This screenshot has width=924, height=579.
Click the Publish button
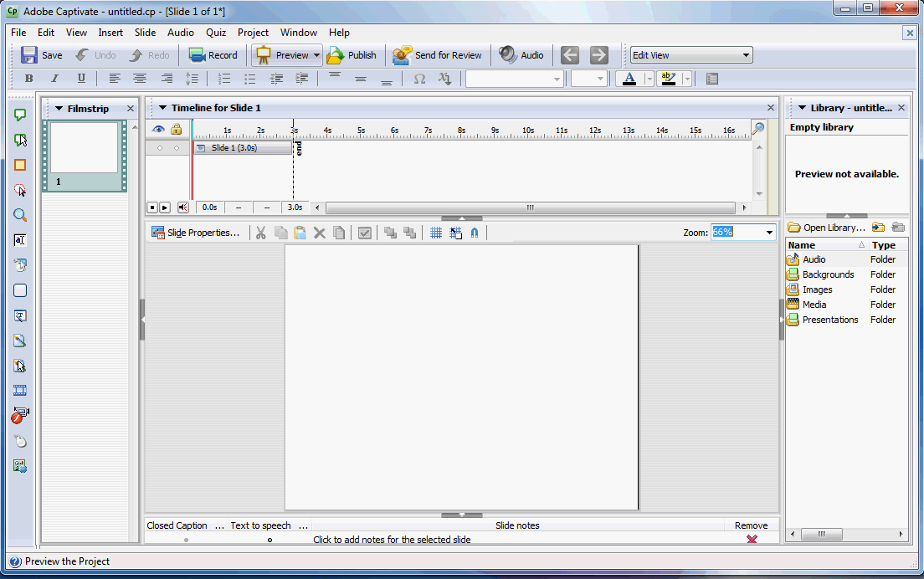[352, 55]
